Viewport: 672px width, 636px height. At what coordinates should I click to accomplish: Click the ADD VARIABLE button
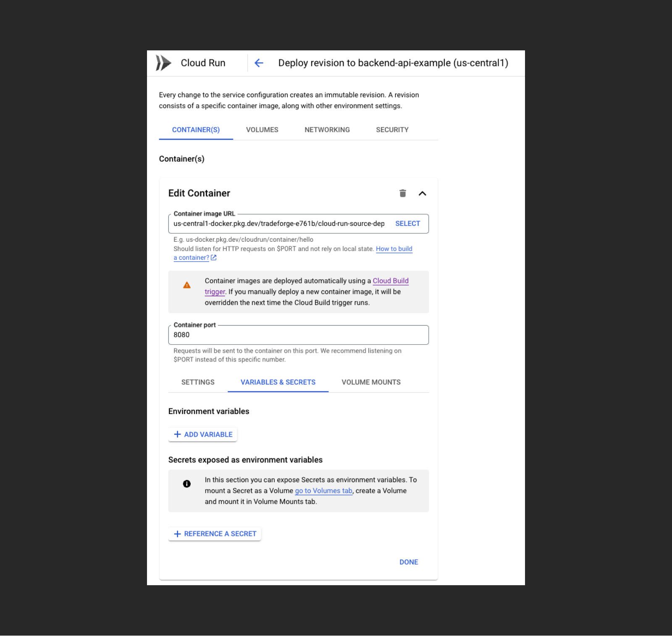(x=203, y=434)
